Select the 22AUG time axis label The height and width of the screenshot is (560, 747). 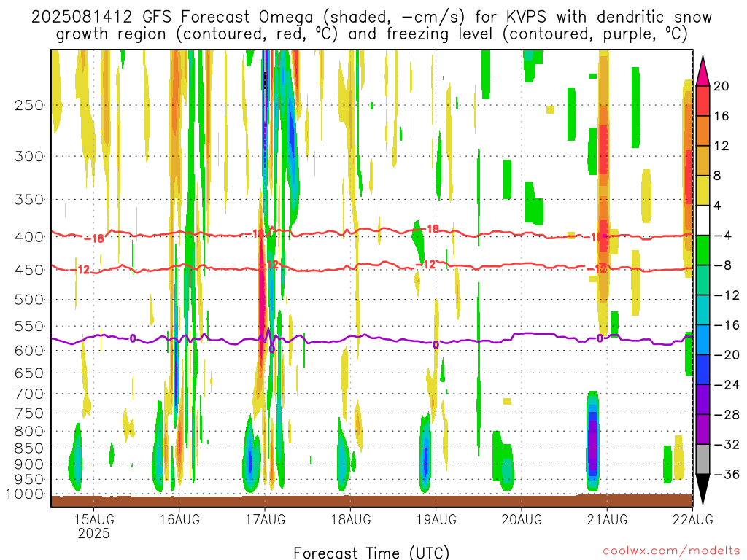point(693,519)
